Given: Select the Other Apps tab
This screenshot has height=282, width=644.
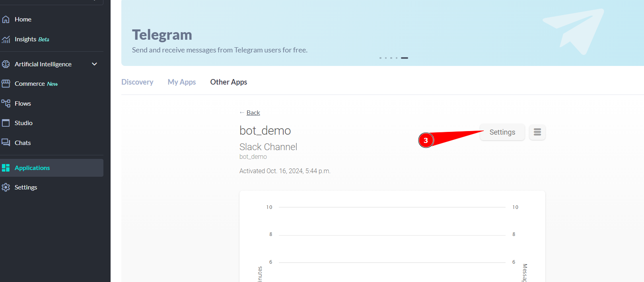Looking at the screenshot, I should pos(229,82).
